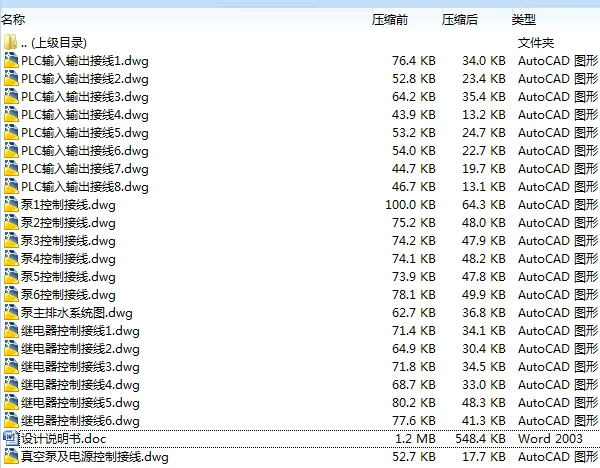
Task: Click the 1.2 MB original size value
Action: 415,438
